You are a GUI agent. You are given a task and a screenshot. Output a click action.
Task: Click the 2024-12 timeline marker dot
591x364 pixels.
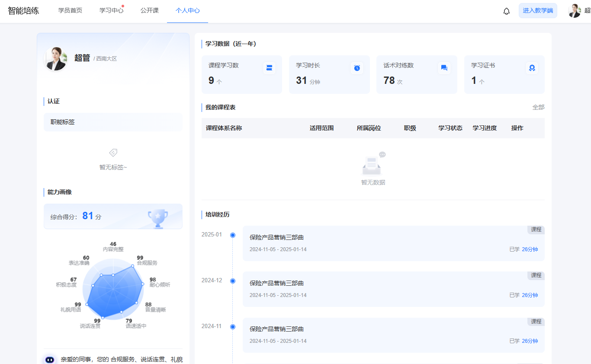tap(233, 281)
